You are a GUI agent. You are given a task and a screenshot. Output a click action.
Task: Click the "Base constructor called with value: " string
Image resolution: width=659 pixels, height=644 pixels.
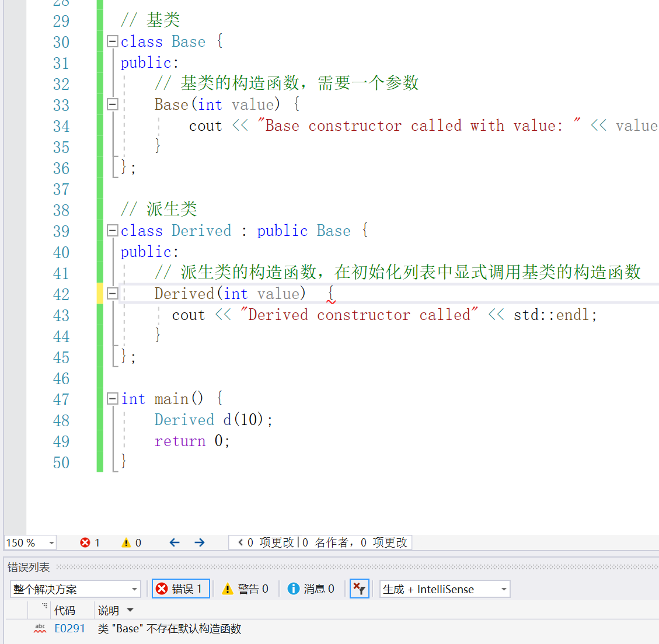tap(419, 126)
